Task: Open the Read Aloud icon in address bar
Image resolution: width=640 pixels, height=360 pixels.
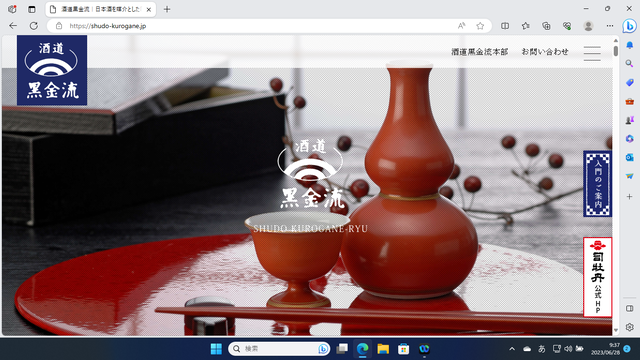Action: coord(461,26)
